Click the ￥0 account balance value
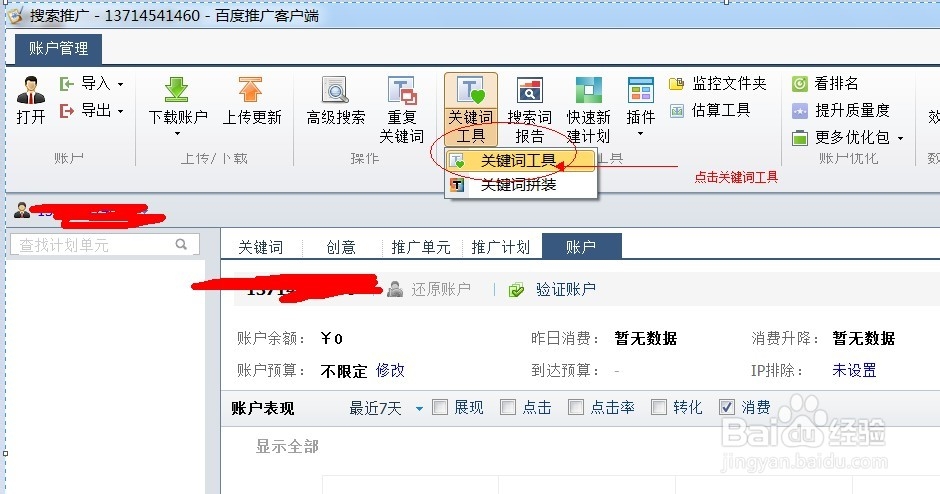Image resolution: width=940 pixels, height=494 pixels. 332,339
